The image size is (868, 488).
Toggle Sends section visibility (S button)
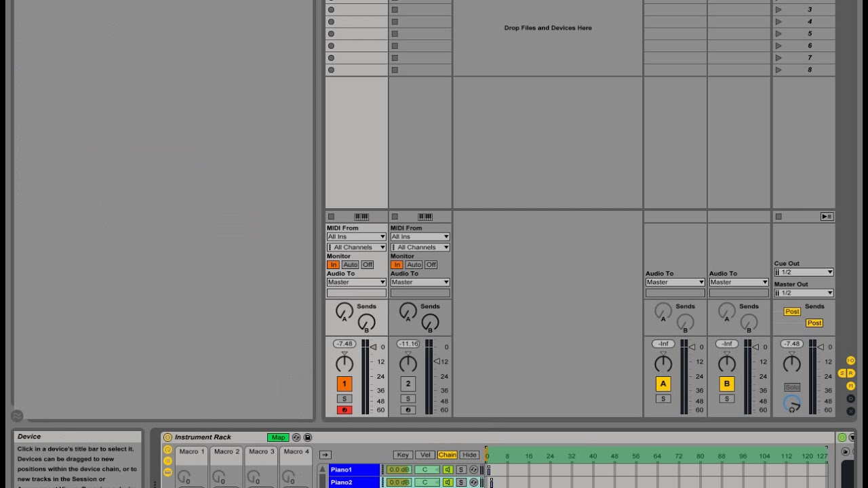[x=842, y=373]
